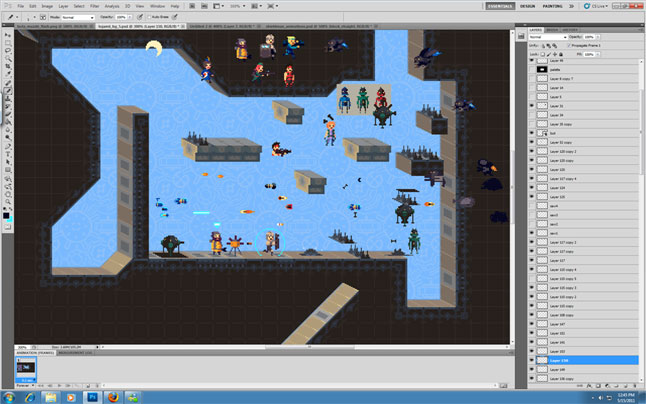
Task: Switch to the Design workspace
Action: pyautogui.click(x=527, y=6)
